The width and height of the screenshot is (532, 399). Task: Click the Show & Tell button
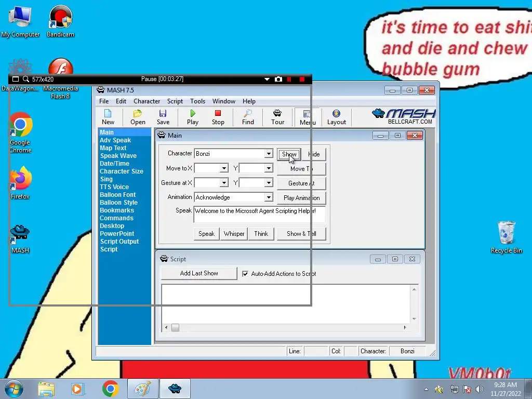pos(301,234)
